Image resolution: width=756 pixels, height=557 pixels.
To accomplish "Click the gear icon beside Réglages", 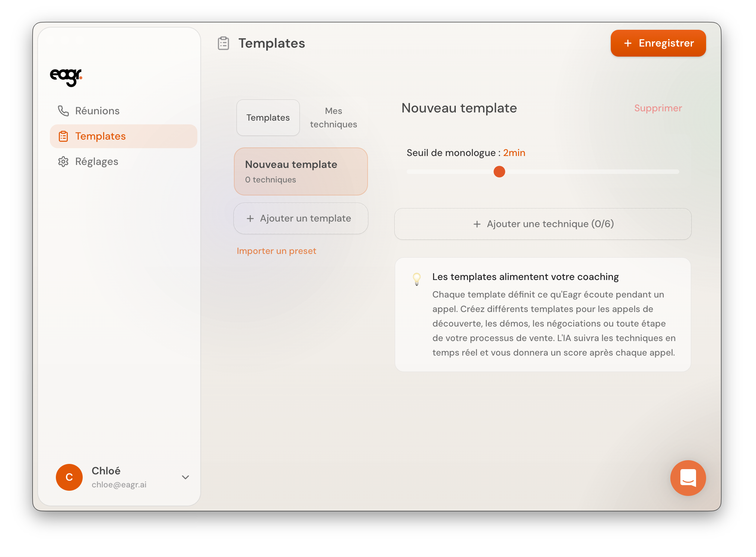I will 63,162.
